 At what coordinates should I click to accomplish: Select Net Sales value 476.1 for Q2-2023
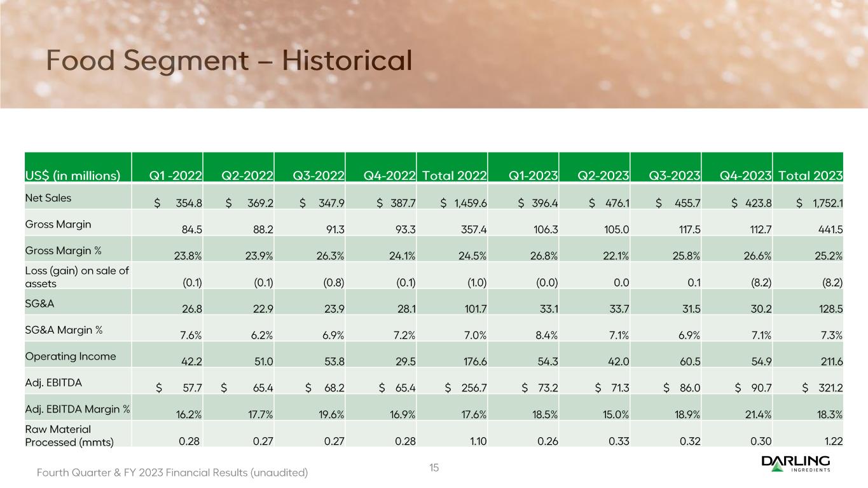click(x=617, y=203)
